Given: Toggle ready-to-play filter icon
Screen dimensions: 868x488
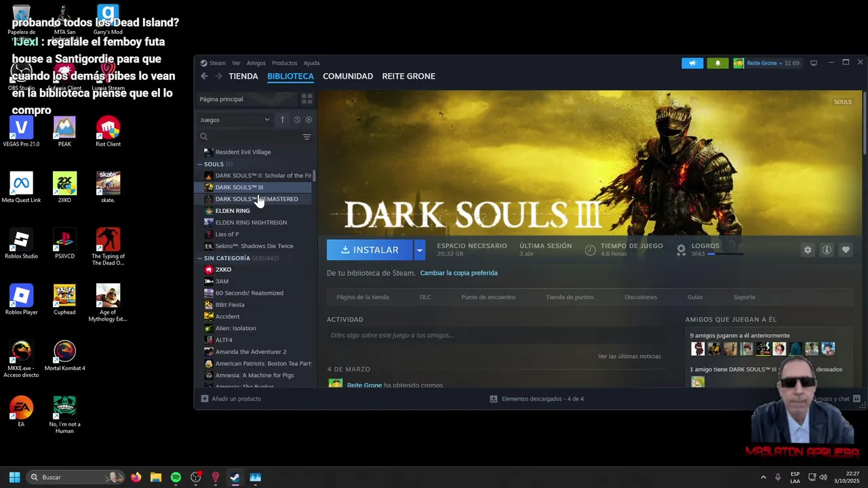Looking at the screenshot, I should pos(309,120).
